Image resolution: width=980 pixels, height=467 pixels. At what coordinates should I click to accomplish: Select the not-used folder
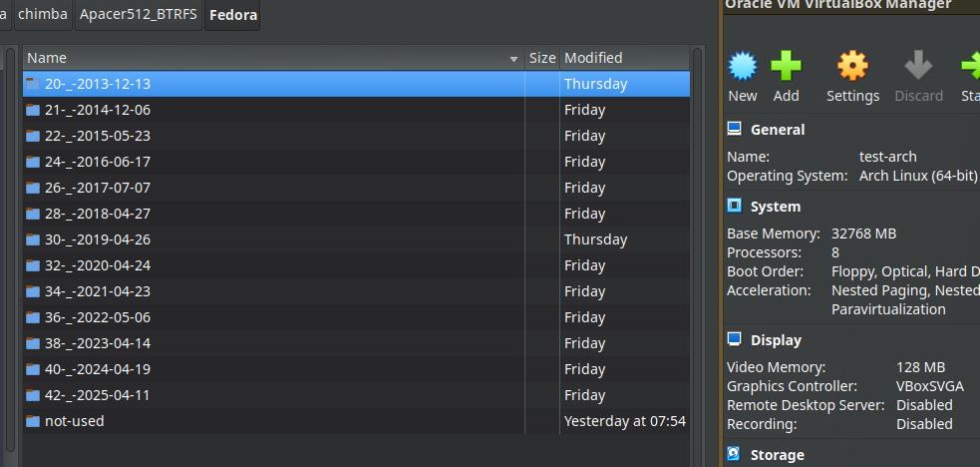[75, 421]
